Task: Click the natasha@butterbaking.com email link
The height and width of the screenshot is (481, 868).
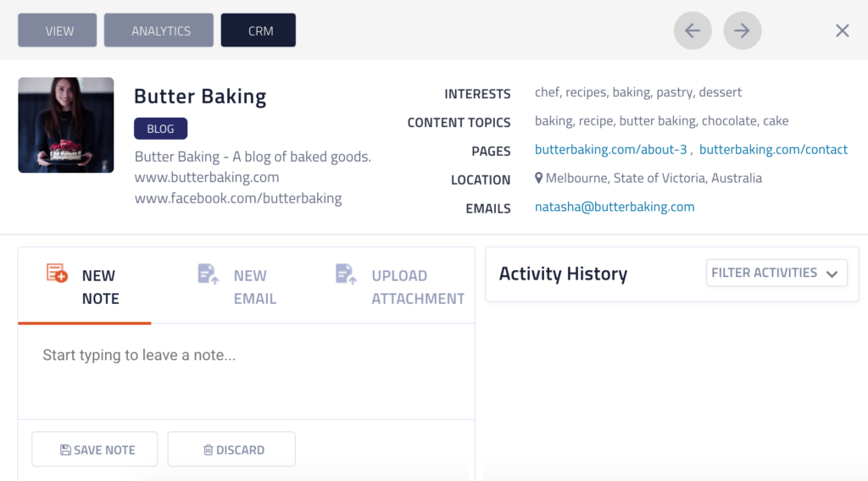Action: click(x=615, y=207)
